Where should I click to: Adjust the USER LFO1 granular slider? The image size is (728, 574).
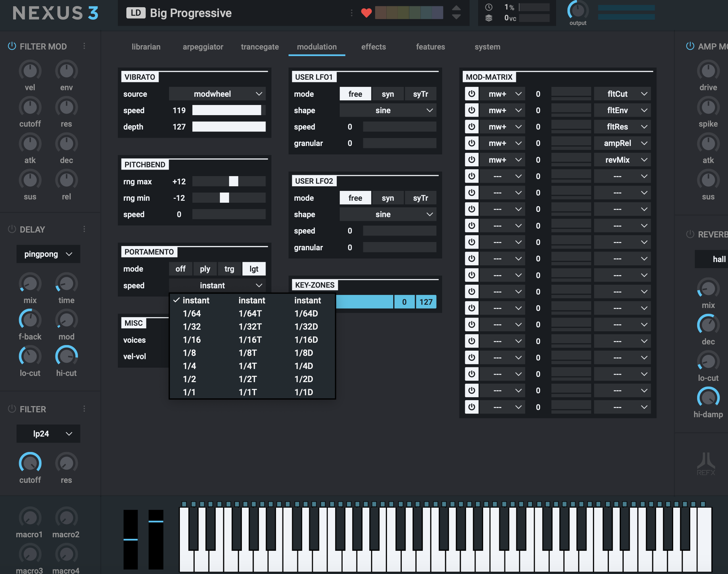(x=399, y=143)
